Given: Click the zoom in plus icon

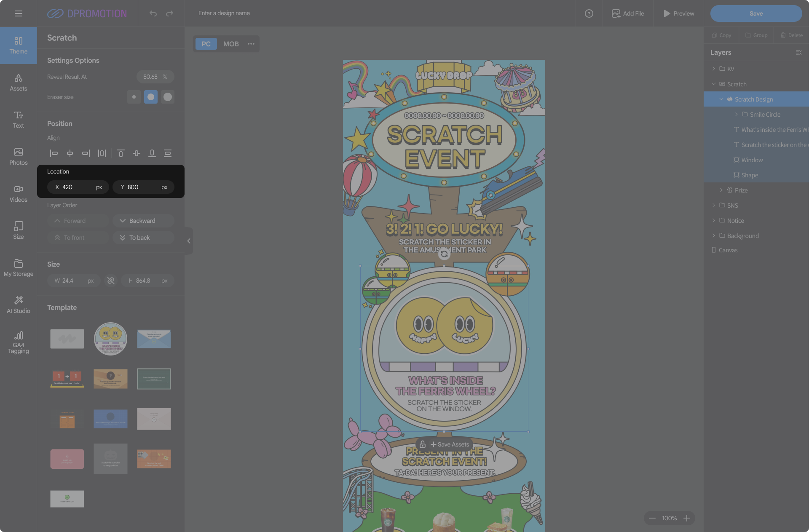Looking at the screenshot, I should click(686, 518).
